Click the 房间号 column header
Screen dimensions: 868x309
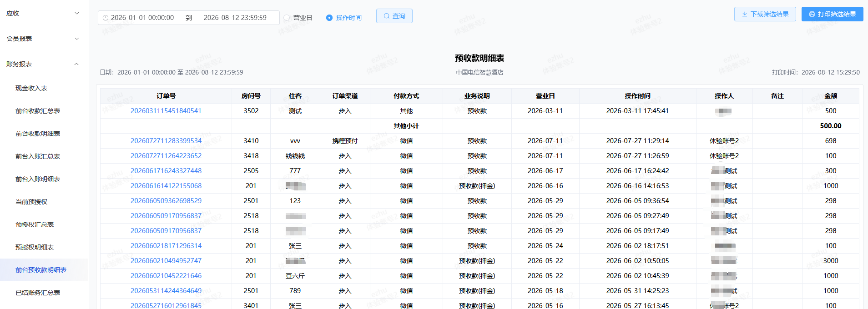[251, 96]
